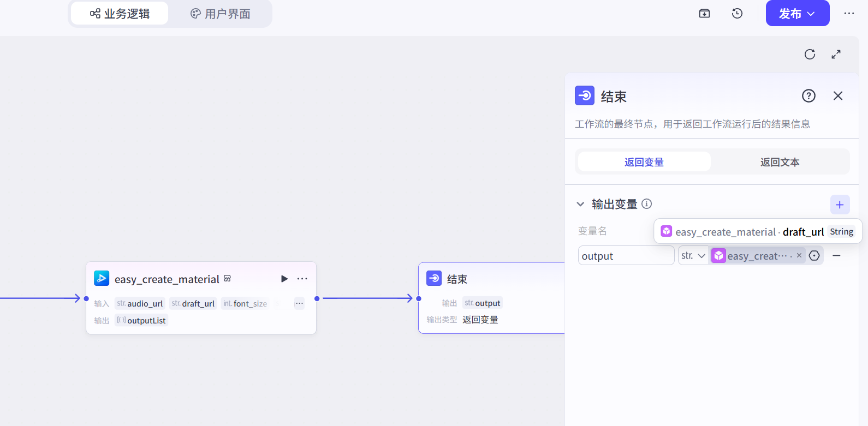Click the variable selector circle icon
The image size is (868, 426).
pos(815,256)
